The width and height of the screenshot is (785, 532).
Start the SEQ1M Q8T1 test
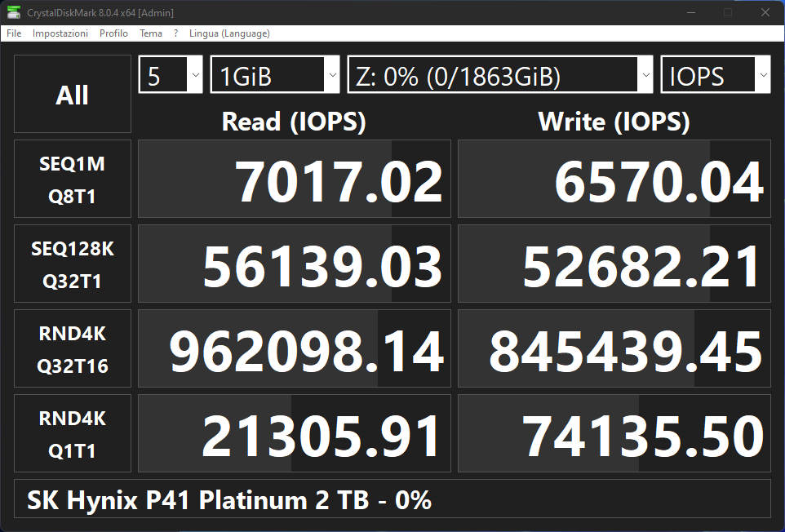(x=72, y=179)
